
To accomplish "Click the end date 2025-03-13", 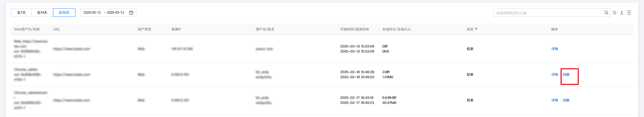I will coord(115,13).
